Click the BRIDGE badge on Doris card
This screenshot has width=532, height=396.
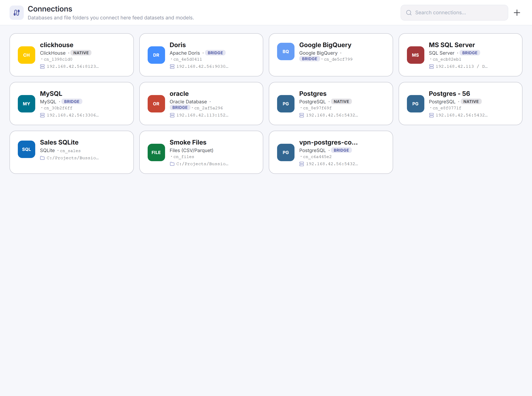click(x=215, y=53)
